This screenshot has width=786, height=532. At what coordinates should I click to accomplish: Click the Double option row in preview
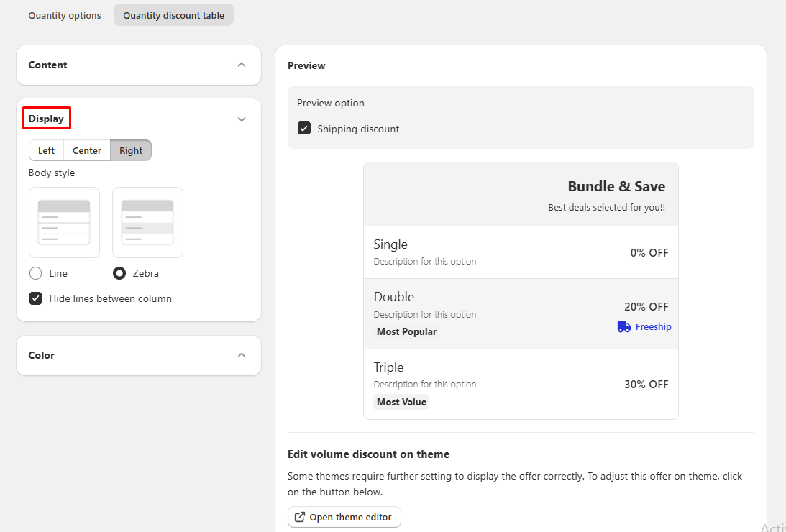click(x=521, y=313)
